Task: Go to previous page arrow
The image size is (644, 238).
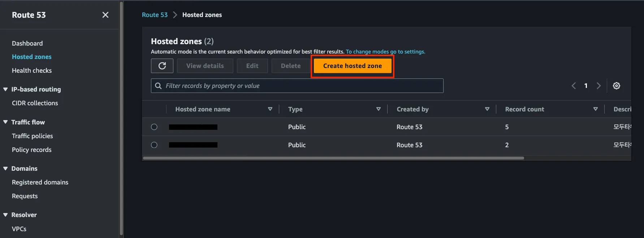Action: [x=574, y=86]
